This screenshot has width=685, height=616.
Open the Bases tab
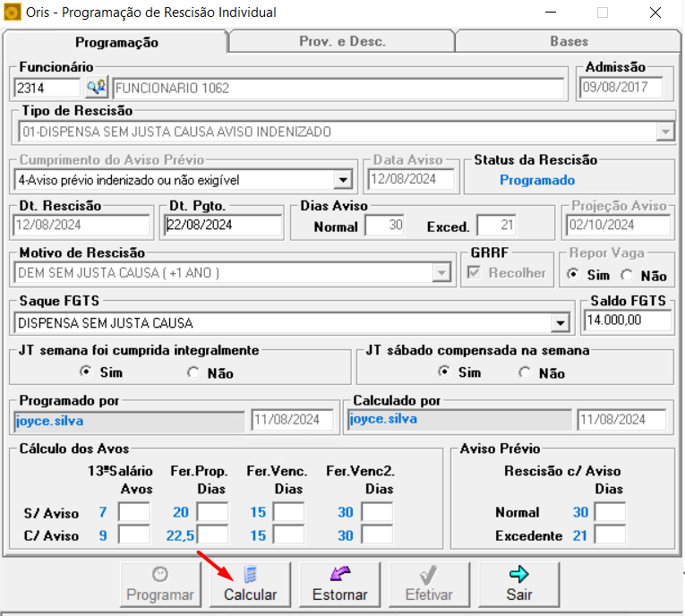(x=569, y=42)
